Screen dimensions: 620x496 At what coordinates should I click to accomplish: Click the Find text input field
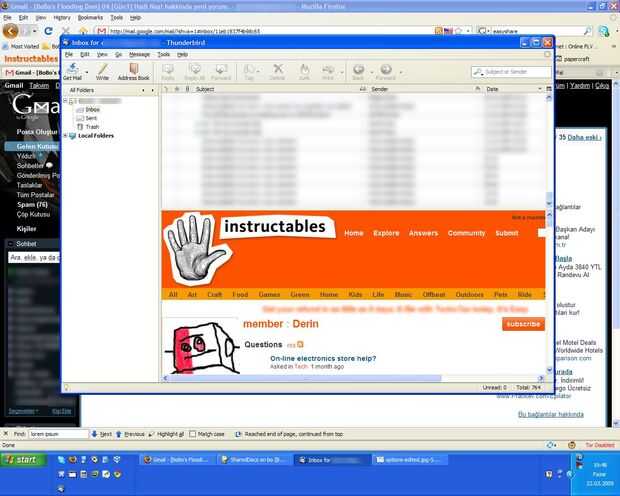tap(58, 434)
